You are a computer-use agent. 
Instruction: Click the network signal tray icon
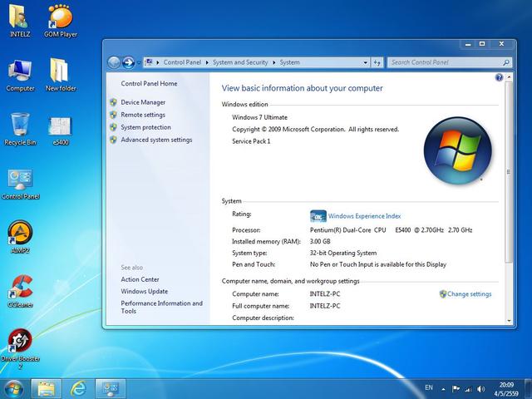468,389
